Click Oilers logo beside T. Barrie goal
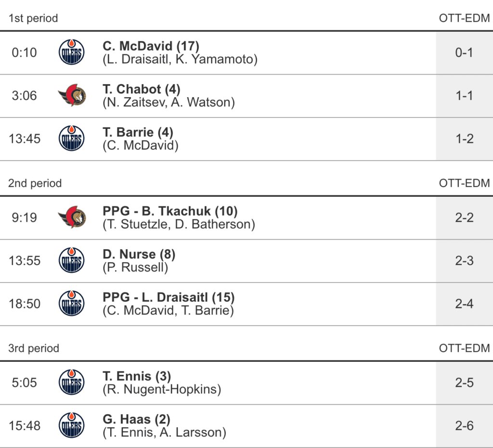 (71, 139)
